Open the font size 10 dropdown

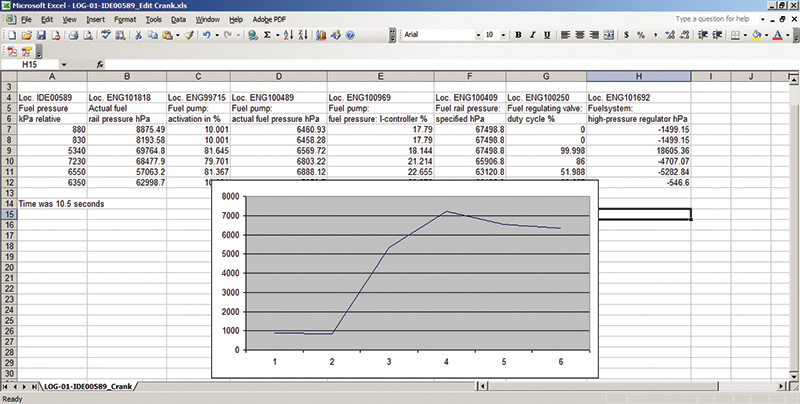click(x=503, y=35)
